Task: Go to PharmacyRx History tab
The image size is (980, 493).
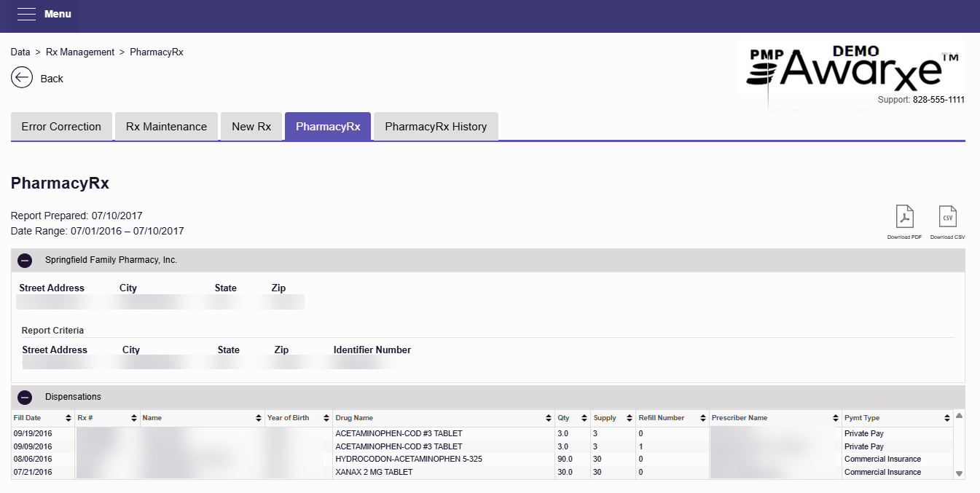Action: pos(436,126)
